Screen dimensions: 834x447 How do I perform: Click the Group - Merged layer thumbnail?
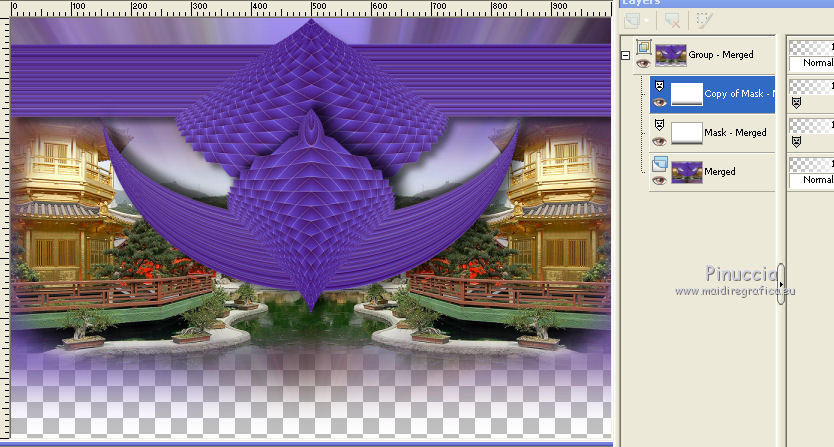(x=671, y=55)
